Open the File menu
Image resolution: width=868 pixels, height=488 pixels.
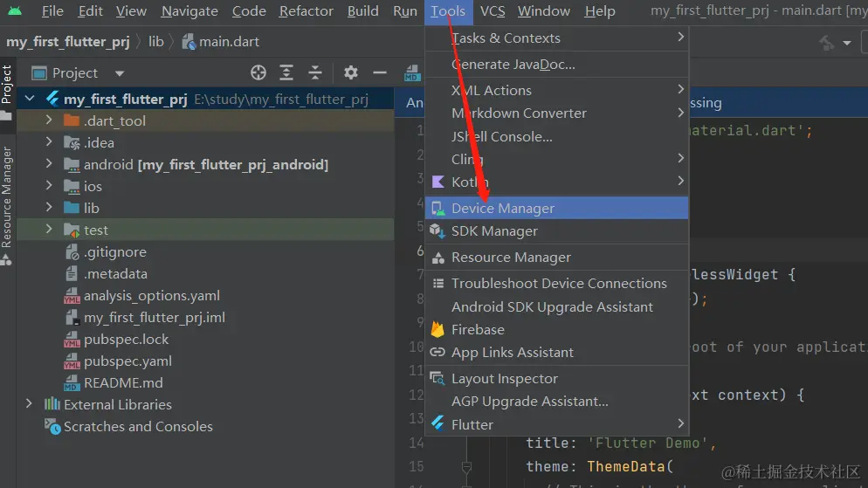52,11
